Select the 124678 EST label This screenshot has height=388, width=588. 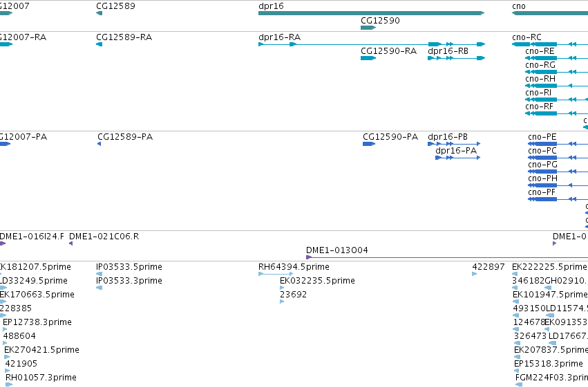(x=529, y=322)
